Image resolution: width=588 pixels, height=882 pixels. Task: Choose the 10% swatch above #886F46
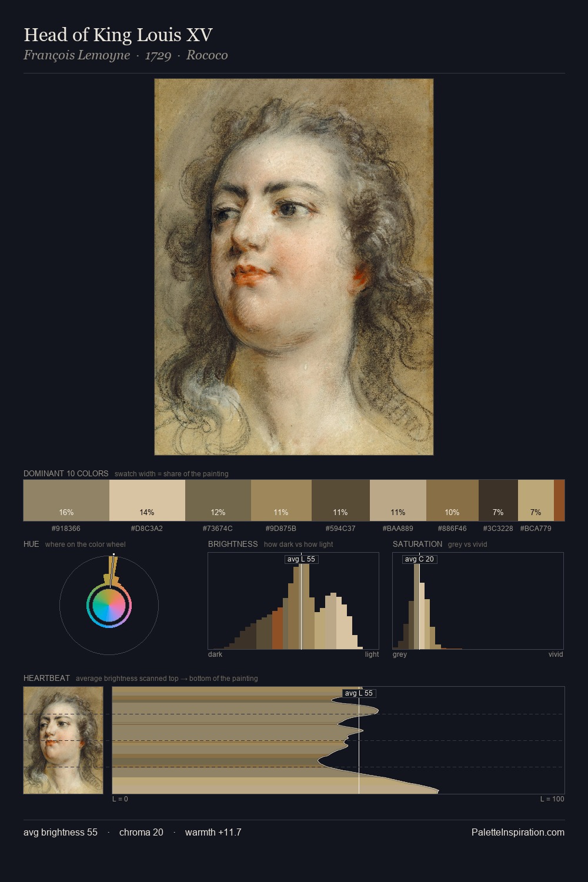[452, 500]
